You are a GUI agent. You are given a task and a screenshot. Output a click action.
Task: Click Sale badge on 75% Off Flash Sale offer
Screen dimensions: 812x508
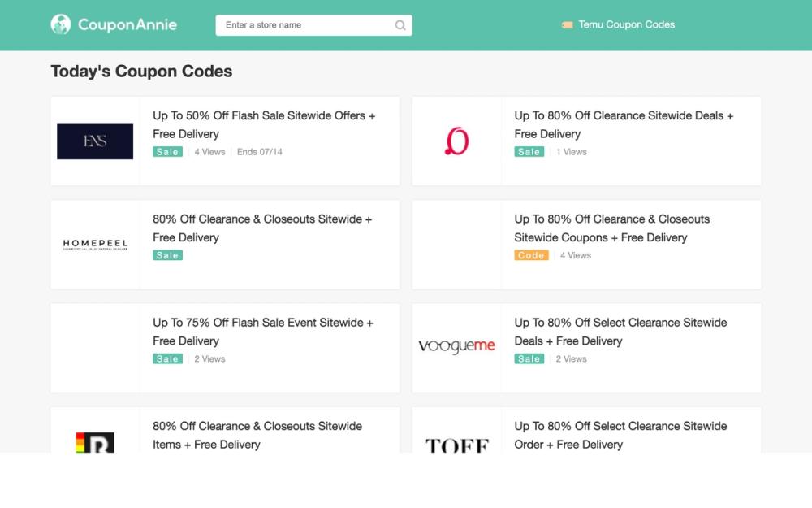coord(167,358)
